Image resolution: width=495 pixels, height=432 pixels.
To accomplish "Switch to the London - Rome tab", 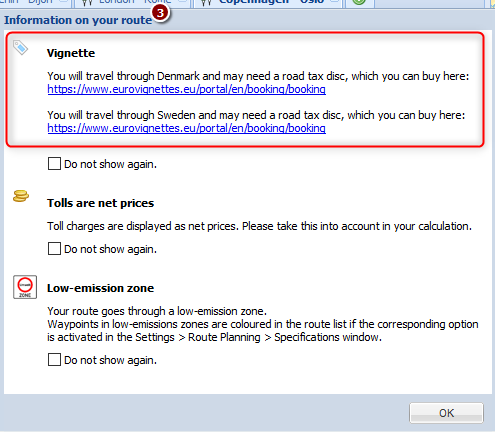I will 135,2.
